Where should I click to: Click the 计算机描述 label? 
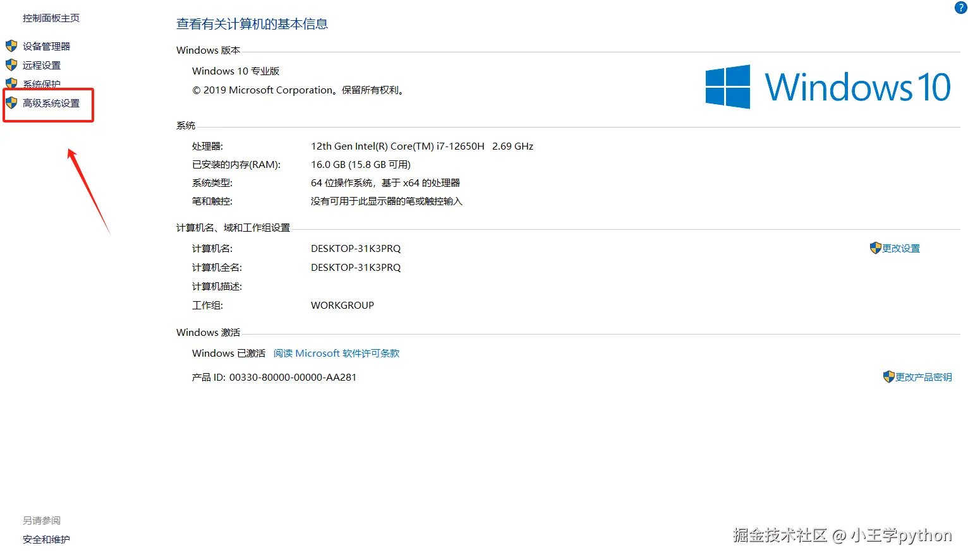click(217, 286)
